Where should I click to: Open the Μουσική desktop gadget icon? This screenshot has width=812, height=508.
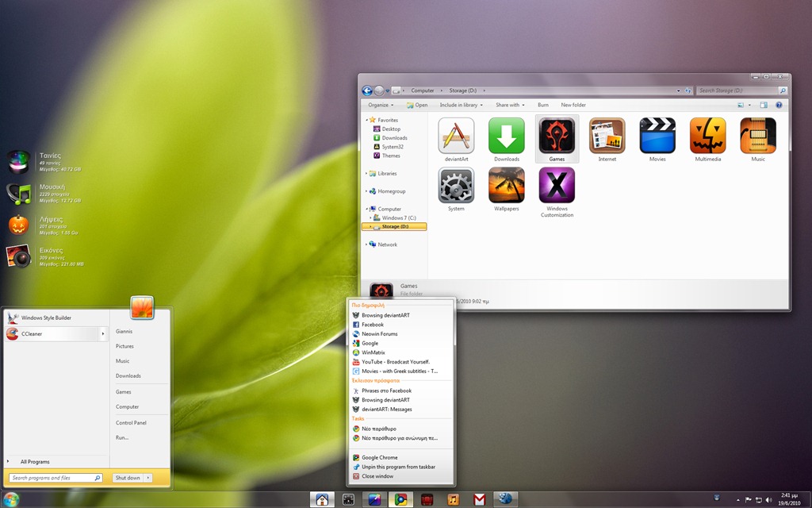tap(19, 194)
